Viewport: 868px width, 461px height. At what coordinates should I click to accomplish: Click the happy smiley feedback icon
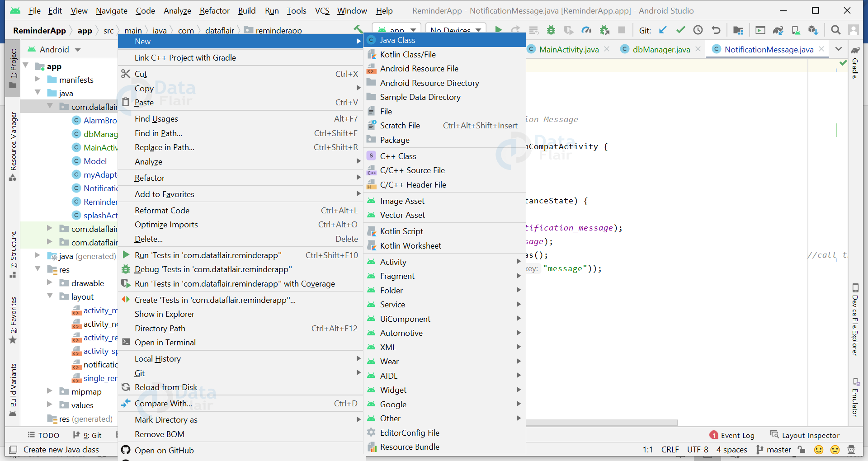tap(819, 450)
